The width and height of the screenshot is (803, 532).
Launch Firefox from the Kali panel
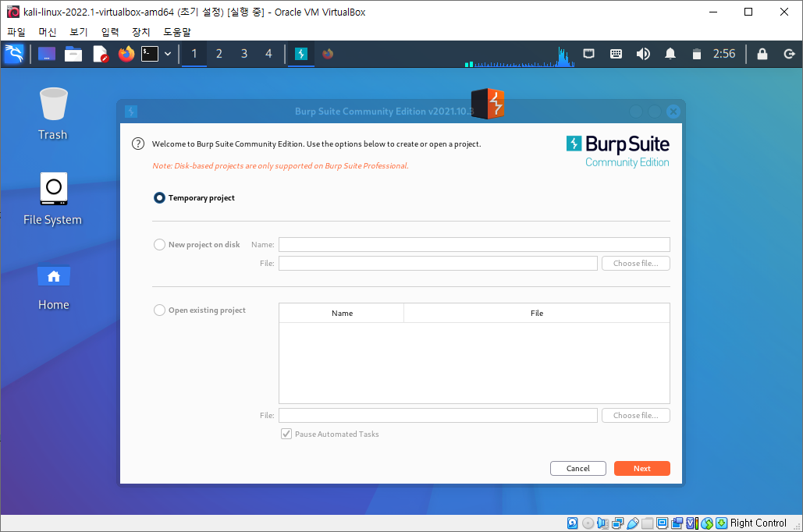pyautogui.click(x=126, y=54)
